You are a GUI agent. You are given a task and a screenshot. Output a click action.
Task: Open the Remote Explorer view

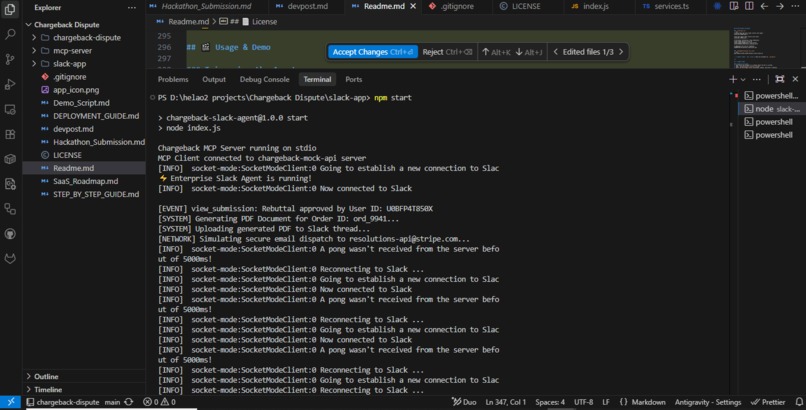coord(10,109)
